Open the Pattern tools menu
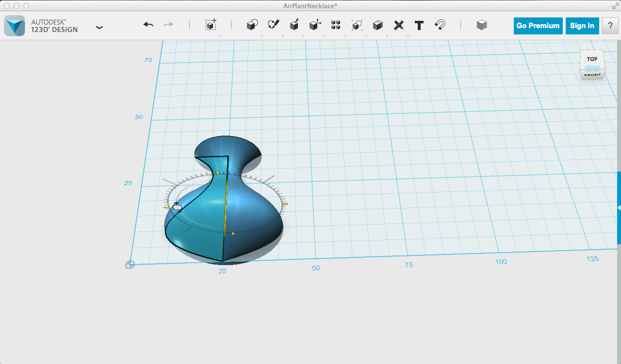The height and width of the screenshot is (364, 621). [336, 25]
